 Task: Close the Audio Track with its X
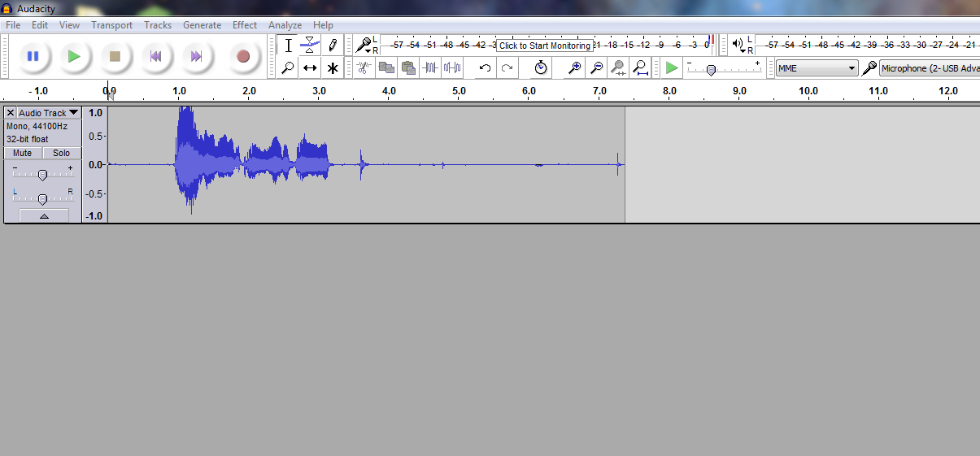(11, 113)
